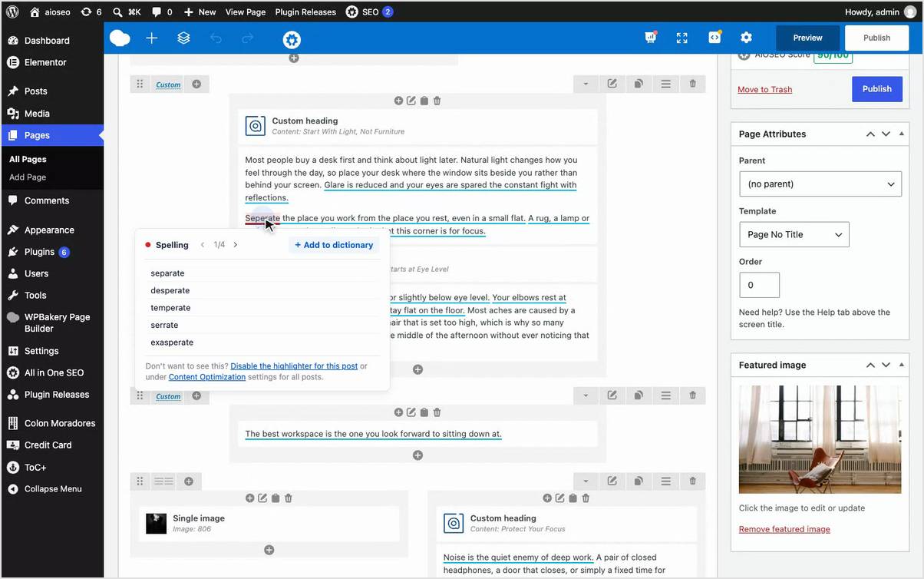Click the WPBakery cloud logo in the blue bar
The height and width of the screenshot is (579, 924).
click(120, 38)
